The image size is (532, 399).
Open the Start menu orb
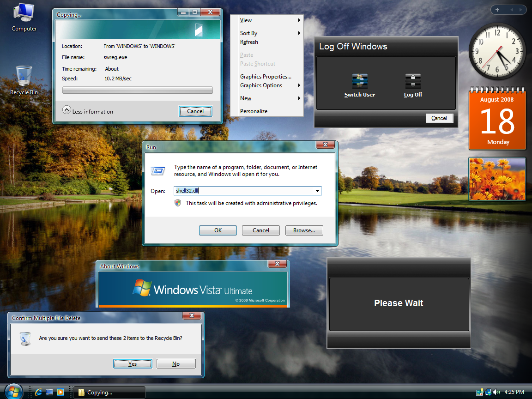coord(13,392)
